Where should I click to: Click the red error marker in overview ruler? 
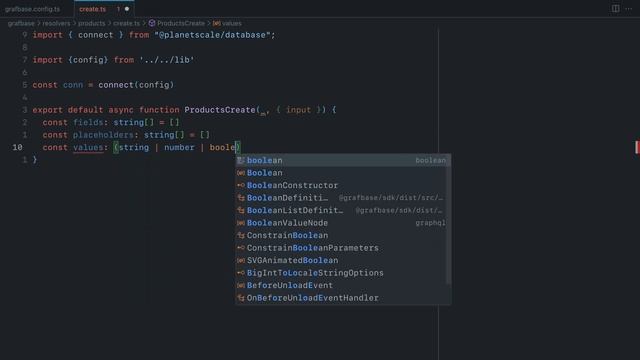tap(637, 147)
